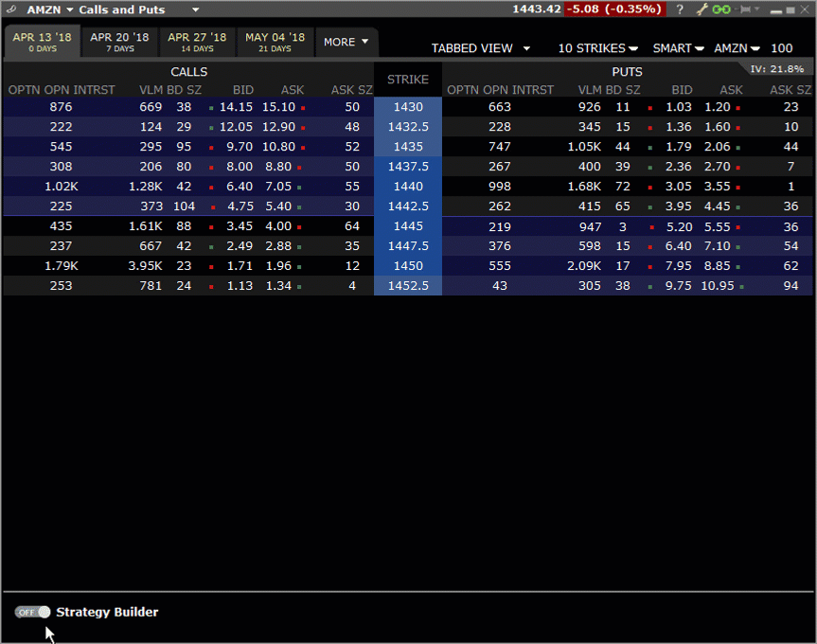Click the green chain window-linking icon
Viewport: 817px width, 644px height.
[721, 9]
